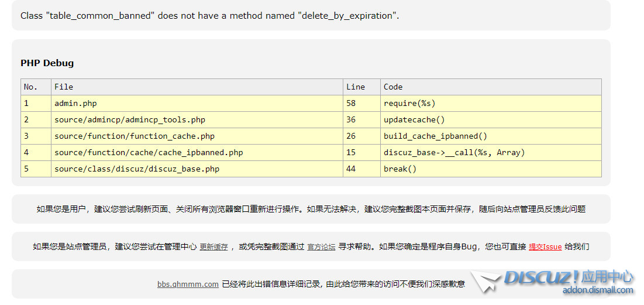Image resolution: width=644 pixels, height=305 pixels.
Task: Select the discuz_base.php file cell
Action: point(137,169)
